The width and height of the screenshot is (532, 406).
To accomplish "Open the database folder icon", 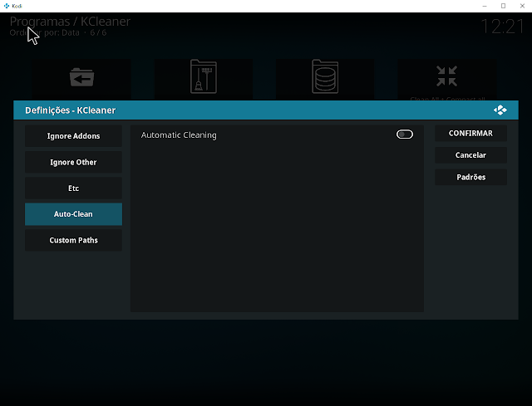I will click(325, 76).
